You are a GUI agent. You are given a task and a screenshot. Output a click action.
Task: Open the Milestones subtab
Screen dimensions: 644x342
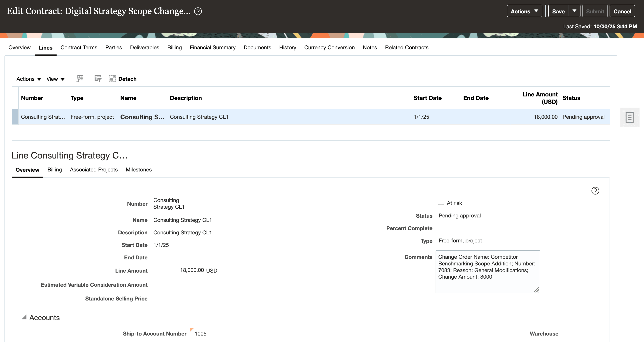pos(138,169)
